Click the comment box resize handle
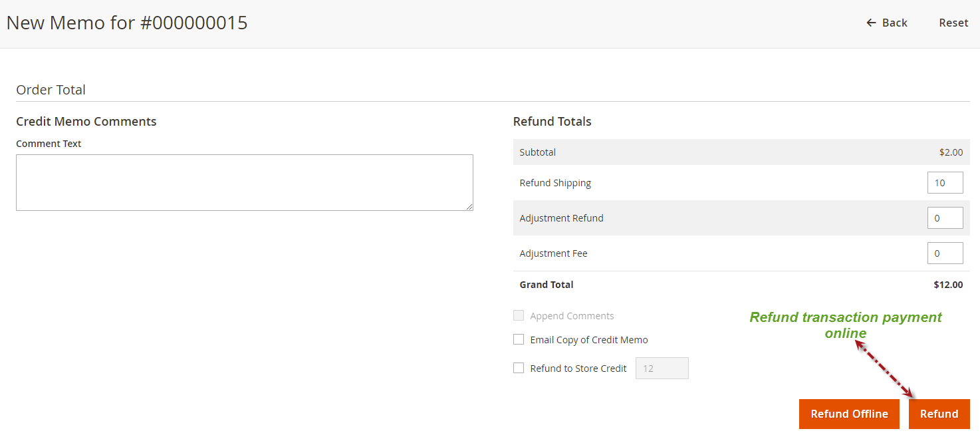This screenshot has height=447, width=980. pyautogui.click(x=469, y=207)
